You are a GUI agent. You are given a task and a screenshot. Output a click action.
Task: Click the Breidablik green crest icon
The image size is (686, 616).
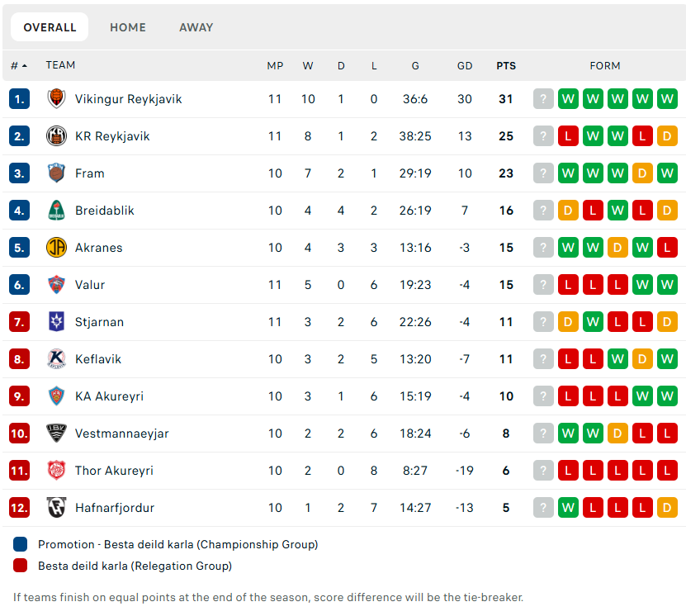(x=56, y=211)
